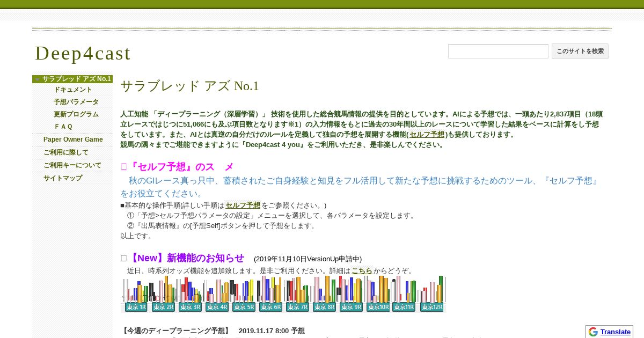Screen dimensions: 644x338
Task: Open the ご利用に際して sidebar page
Action: (66, 152)
